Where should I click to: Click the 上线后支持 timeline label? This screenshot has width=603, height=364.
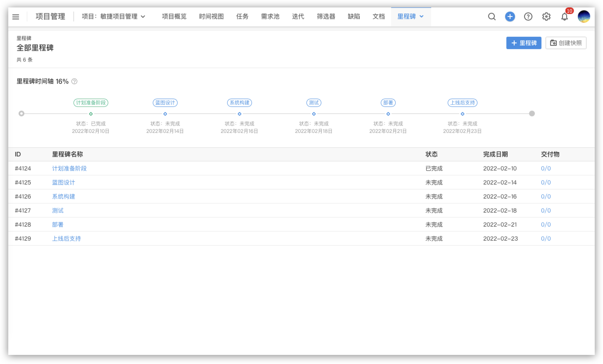click(462, 103)
